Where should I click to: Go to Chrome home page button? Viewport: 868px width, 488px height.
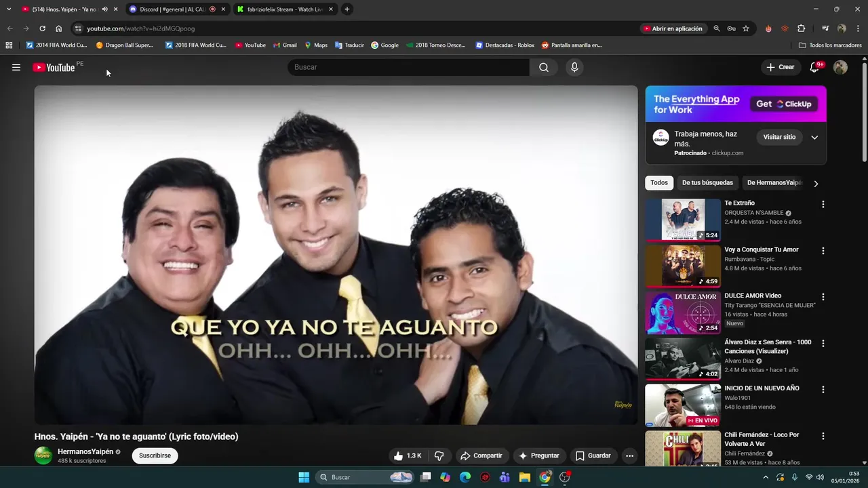click(x=58, y=28)
